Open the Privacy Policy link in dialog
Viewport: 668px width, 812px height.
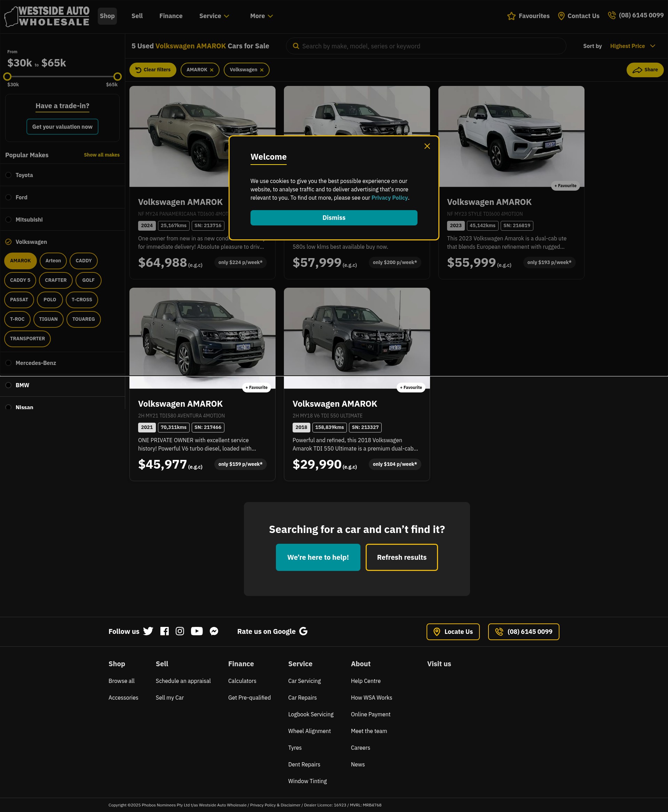point(389,198)
